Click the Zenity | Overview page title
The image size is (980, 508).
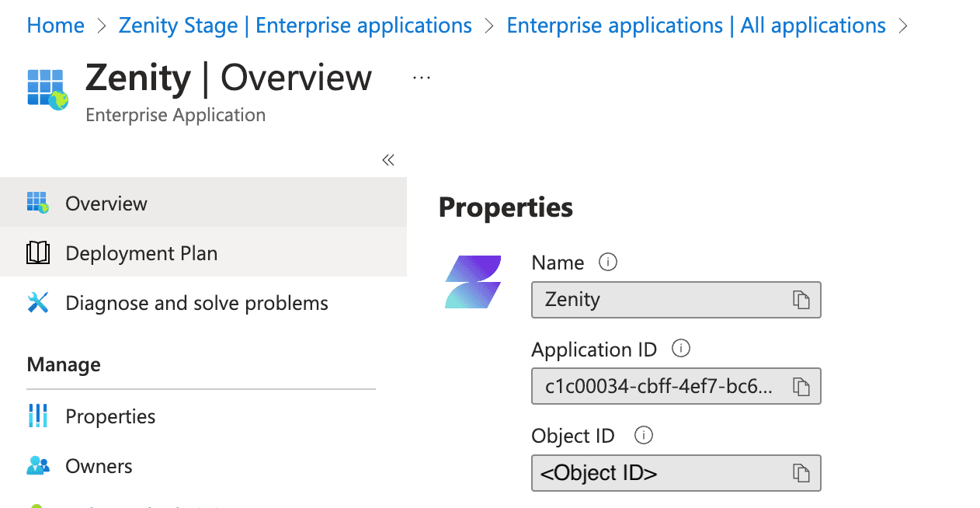(228, 78)
